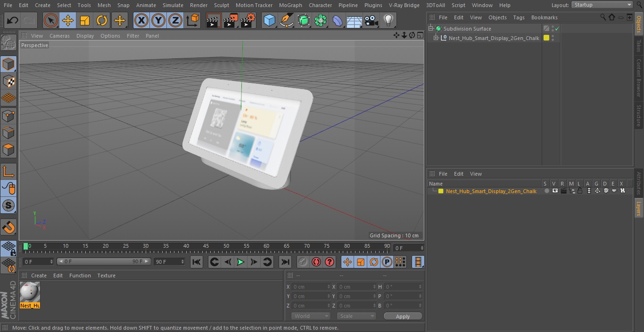Go to end of animation
Viewport: 644px width, 332px height.
pyautogui.click(x=285, y=262)
